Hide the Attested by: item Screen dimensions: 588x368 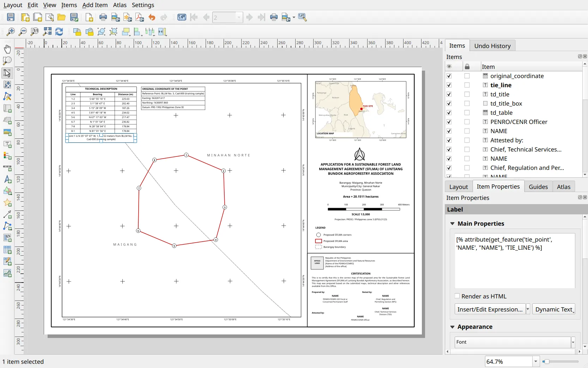coord(449,140)
